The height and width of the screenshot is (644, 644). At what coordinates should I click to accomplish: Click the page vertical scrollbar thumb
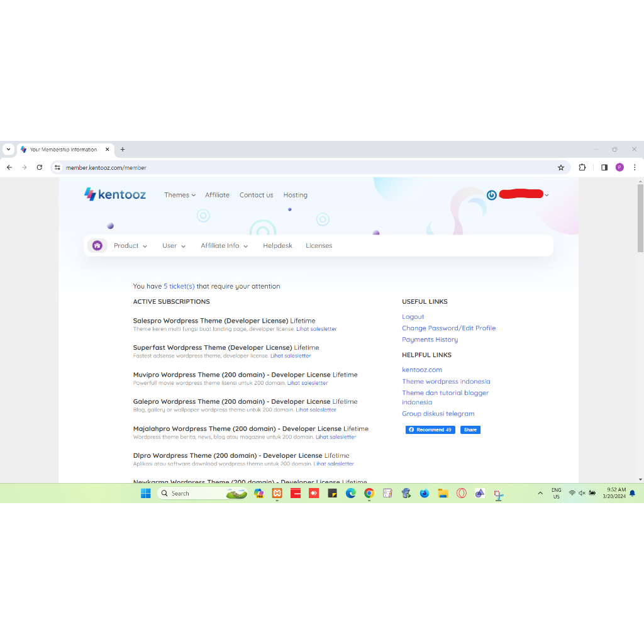640,218
